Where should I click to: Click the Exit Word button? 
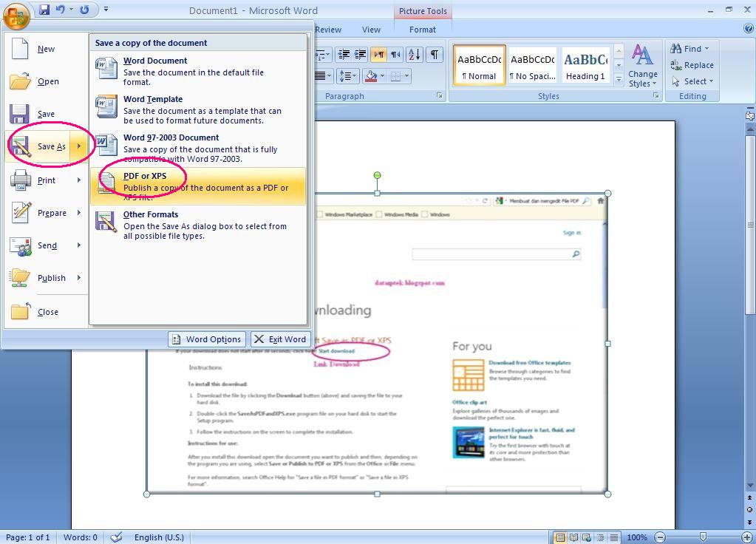click(280, 339)
